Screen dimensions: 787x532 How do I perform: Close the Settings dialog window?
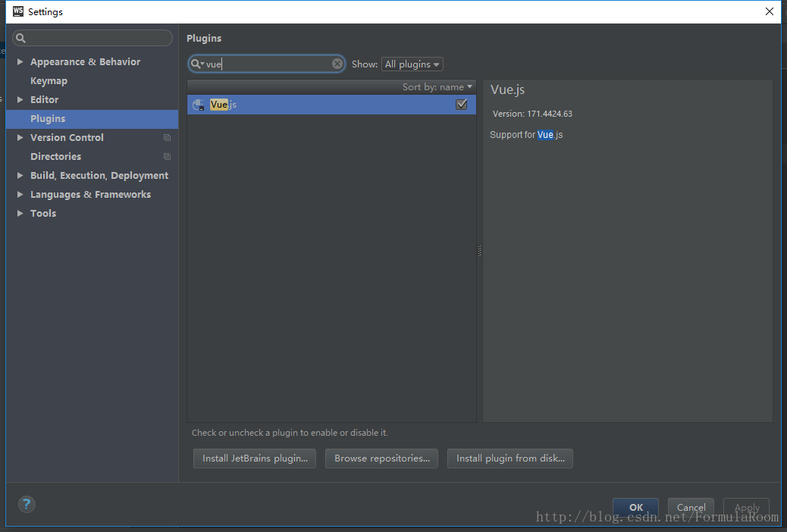click(x=770, y=11)
